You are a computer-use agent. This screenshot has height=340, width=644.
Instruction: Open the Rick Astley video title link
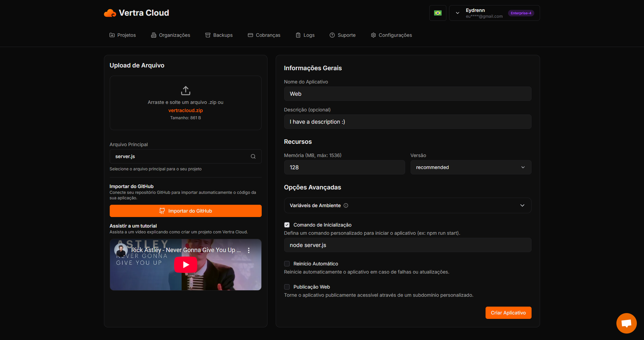click(x=186, y=250)
